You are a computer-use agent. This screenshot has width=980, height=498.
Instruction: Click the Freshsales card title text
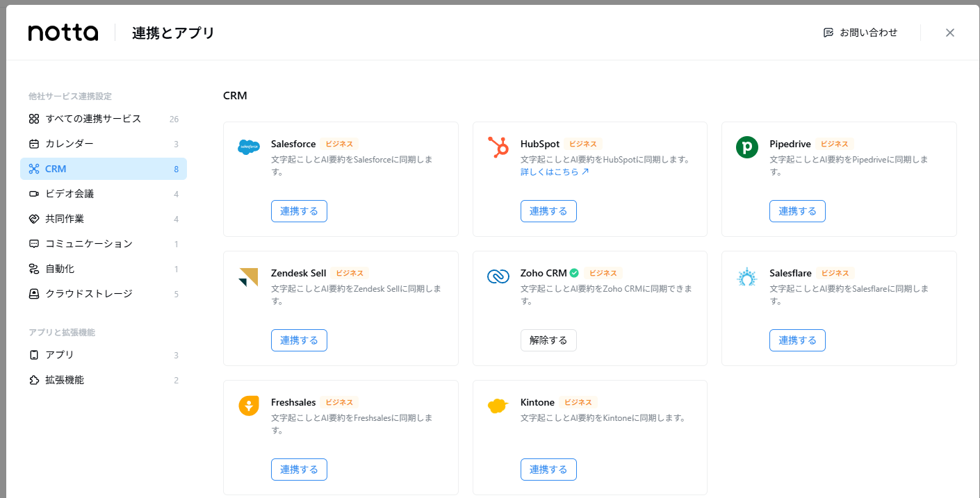tap(293, 402)
